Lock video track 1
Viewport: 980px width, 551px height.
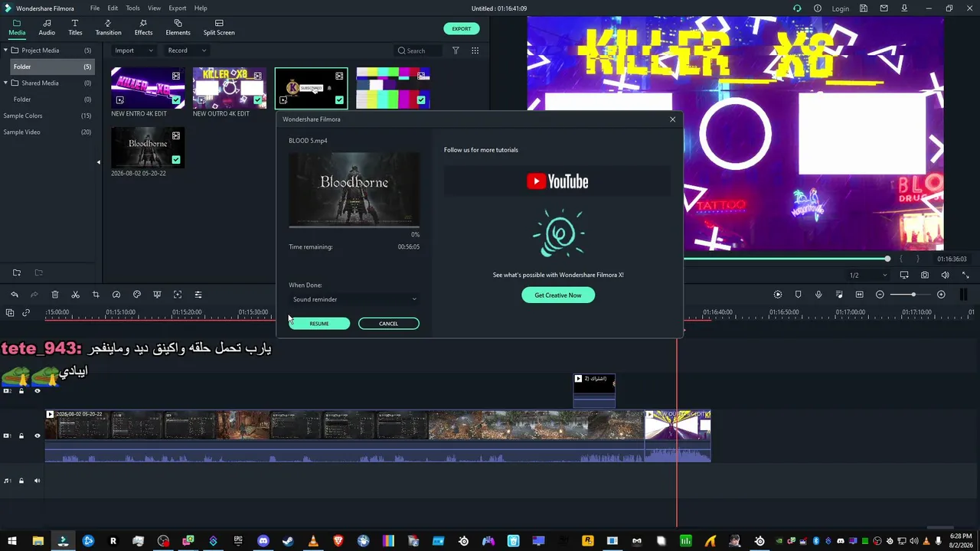21,435
